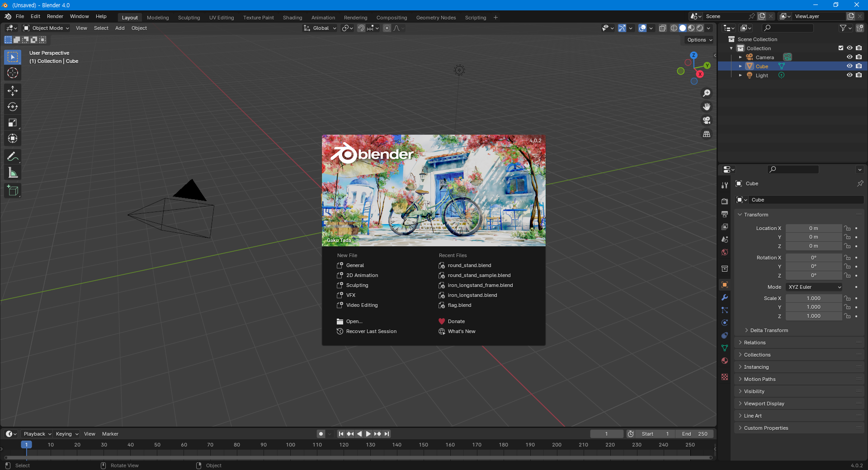Open the viewport Add menu
The height and width of the screenshot is (470, 868).
point(120,28)
